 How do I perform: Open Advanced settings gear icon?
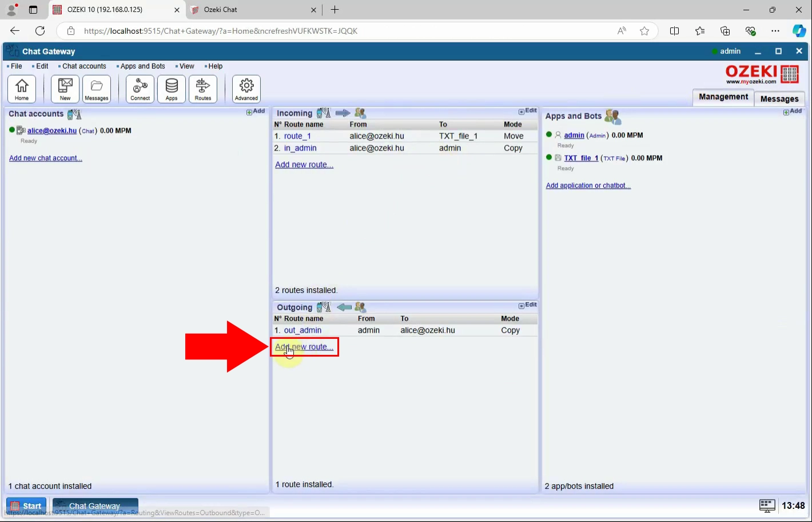coord(246,89)
